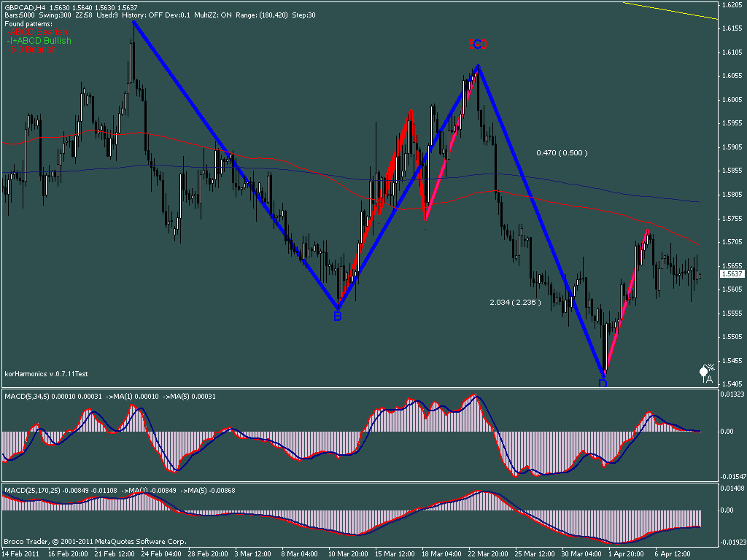Select the yellow trend line at chart's top corner
The width and height of the screenshot is (747, 560).
coord(670,10)
